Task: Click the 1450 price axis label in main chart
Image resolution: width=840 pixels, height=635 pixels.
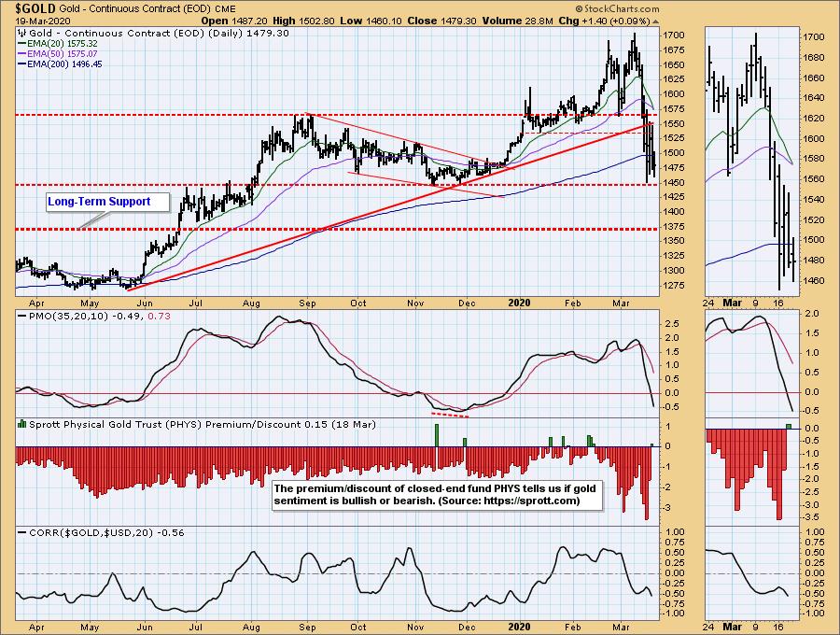Action: (x=673, y=182)
